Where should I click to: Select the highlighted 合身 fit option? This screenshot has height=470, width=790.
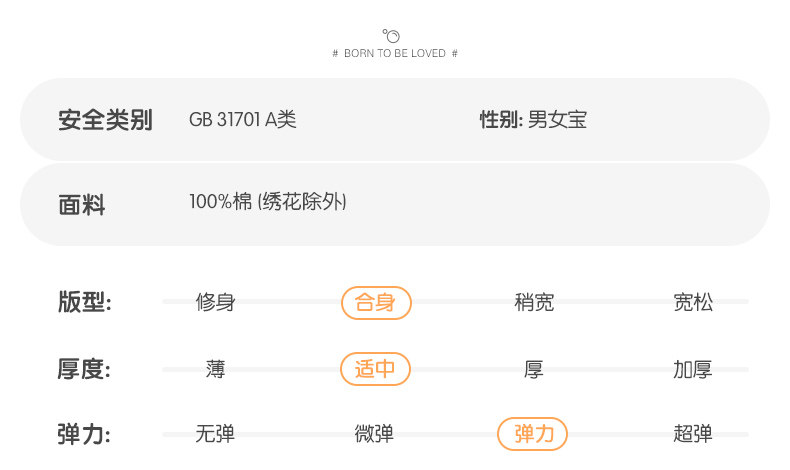tap(376, 302)
